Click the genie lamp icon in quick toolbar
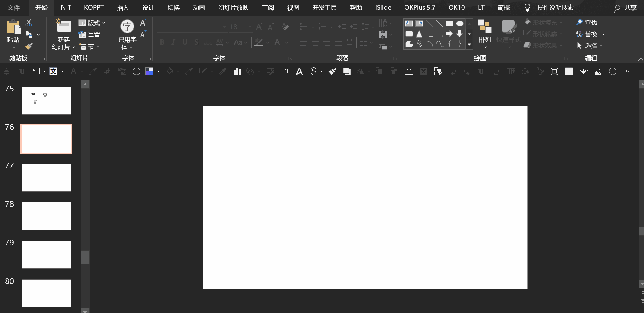The width and height of the screenshot is (644, 313). pyautogui.click(x=584, y=71)
